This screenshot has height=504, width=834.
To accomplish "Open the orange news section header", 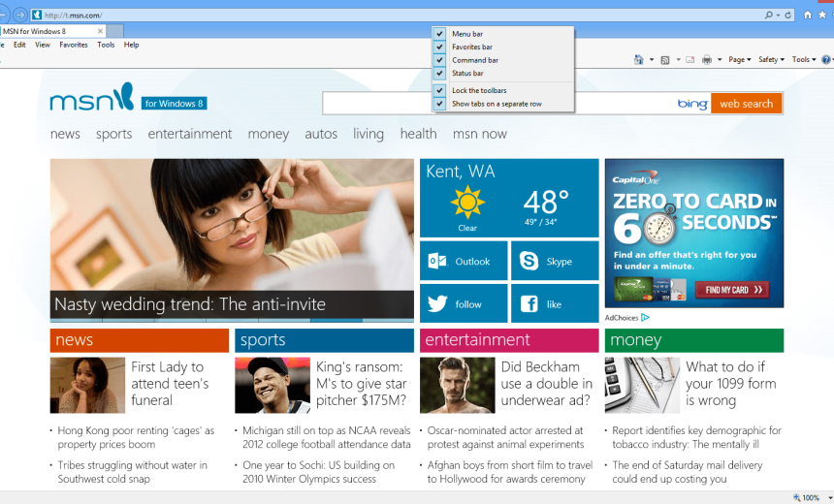I will pyautogui.click(x=140, y=340).
